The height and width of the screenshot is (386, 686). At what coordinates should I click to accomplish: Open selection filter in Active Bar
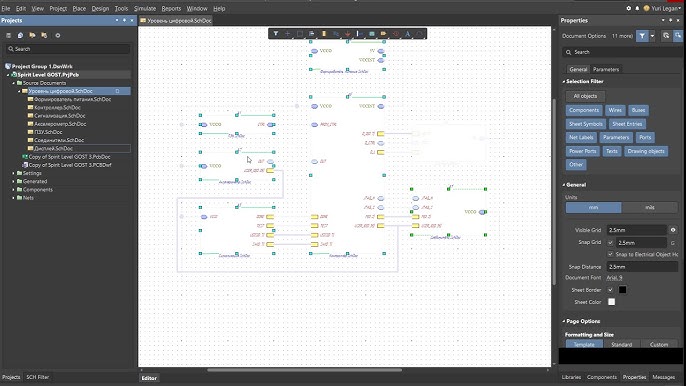[276, 34]
